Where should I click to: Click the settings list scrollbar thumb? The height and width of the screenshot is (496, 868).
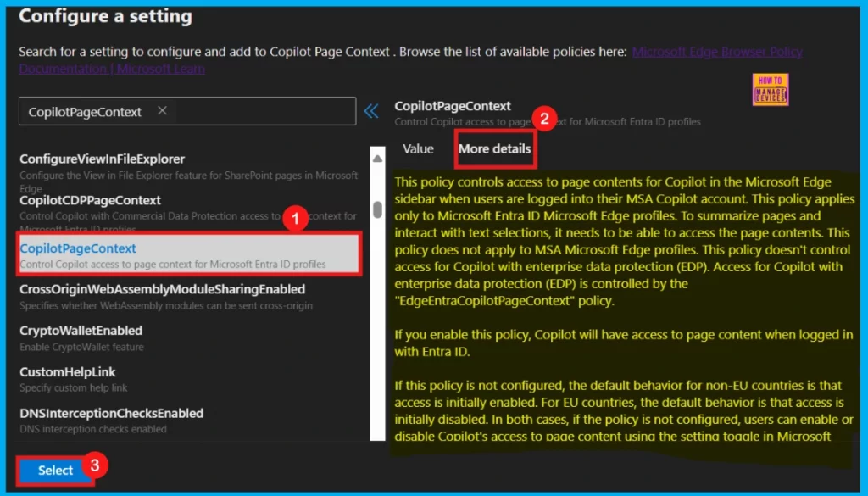tap(377, 209)
